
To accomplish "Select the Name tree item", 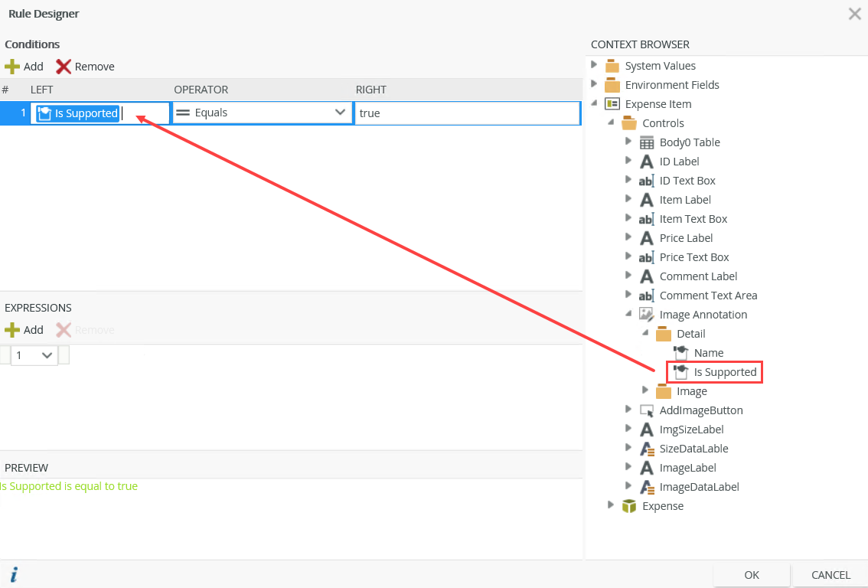I will click(709, 353).
